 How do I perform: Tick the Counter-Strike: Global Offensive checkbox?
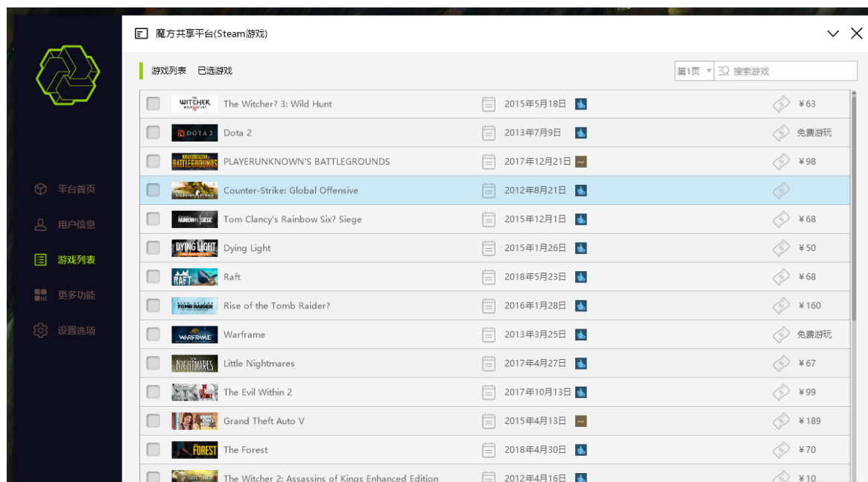tap(153, 191)
